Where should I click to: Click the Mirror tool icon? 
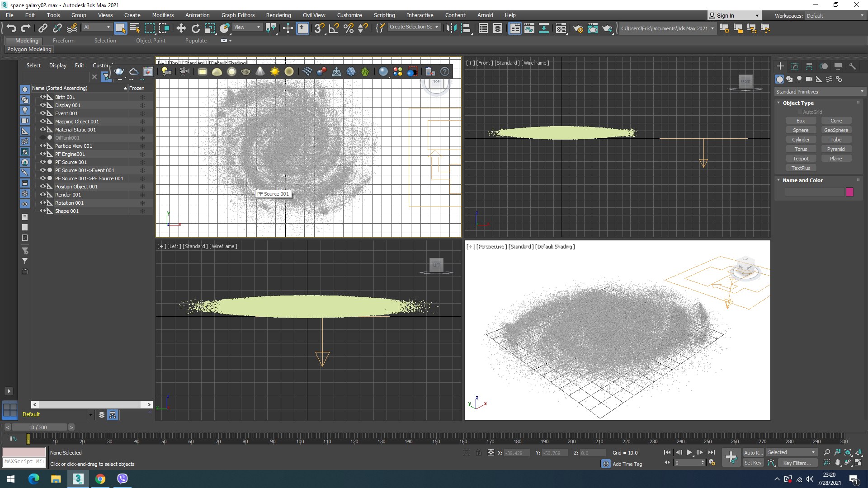451,28
